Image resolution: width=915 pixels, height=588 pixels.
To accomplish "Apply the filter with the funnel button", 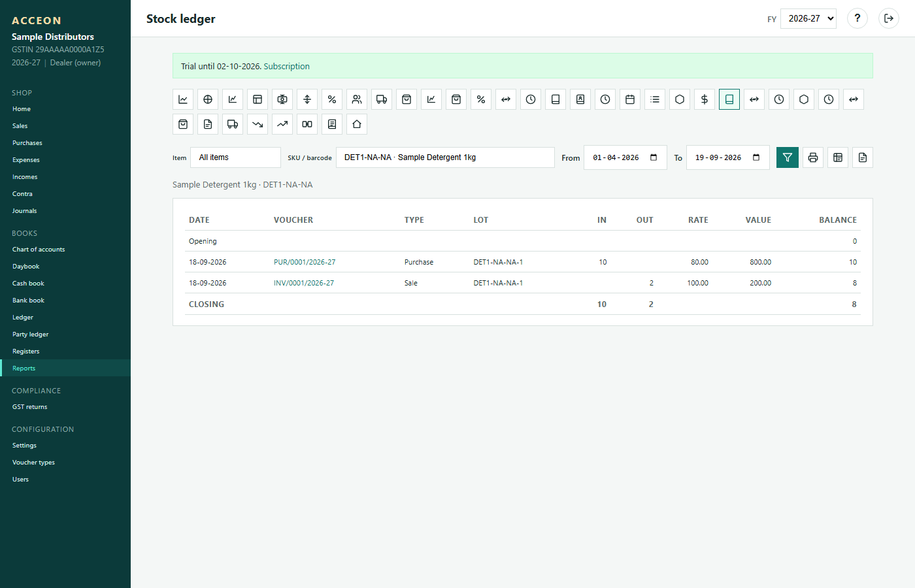I will [x=788, y=157].
